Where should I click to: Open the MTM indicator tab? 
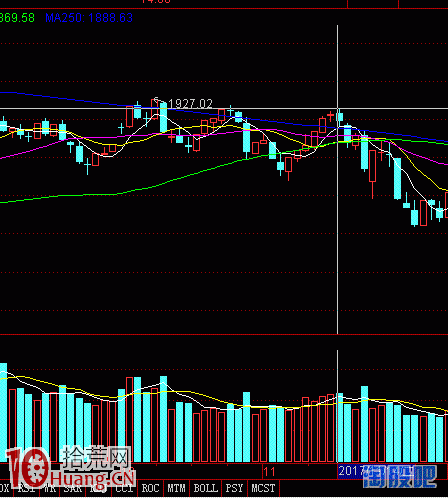point(176,488)
